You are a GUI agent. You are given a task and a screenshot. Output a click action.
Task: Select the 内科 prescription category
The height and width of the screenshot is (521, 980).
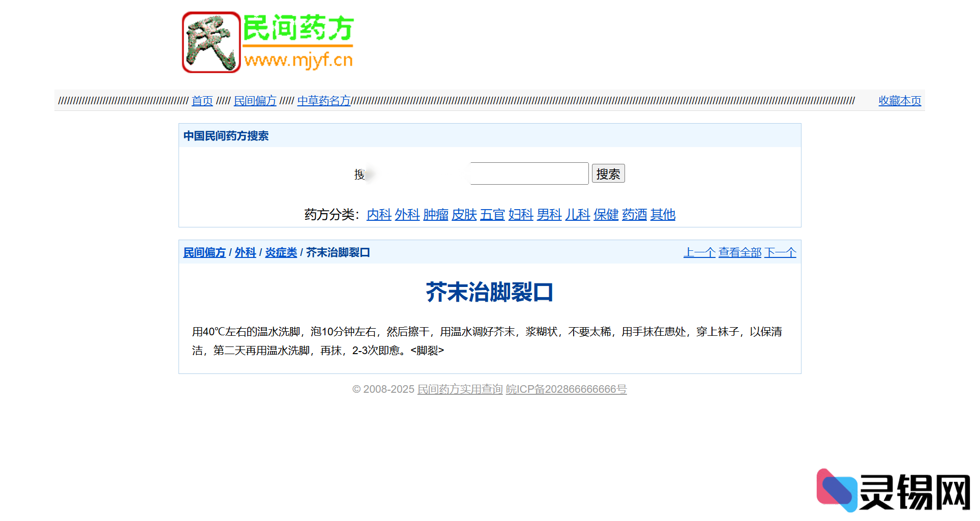[378, 215]
